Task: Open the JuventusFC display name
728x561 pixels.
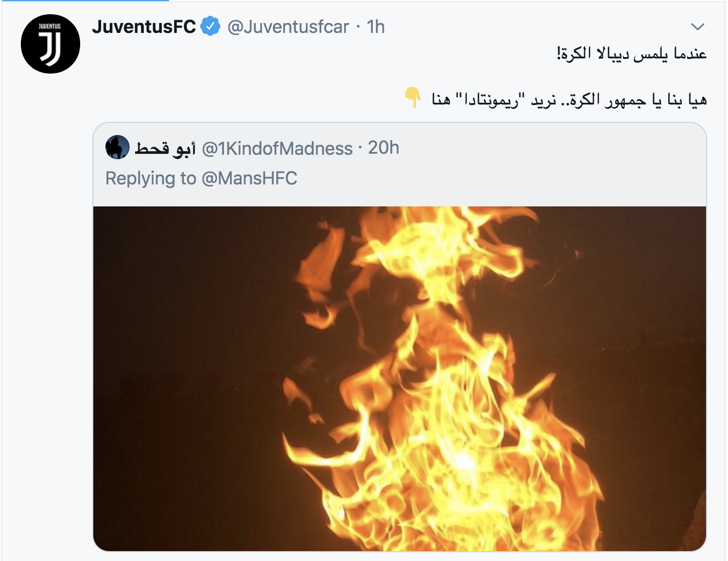Action: [x=144, y=26]
